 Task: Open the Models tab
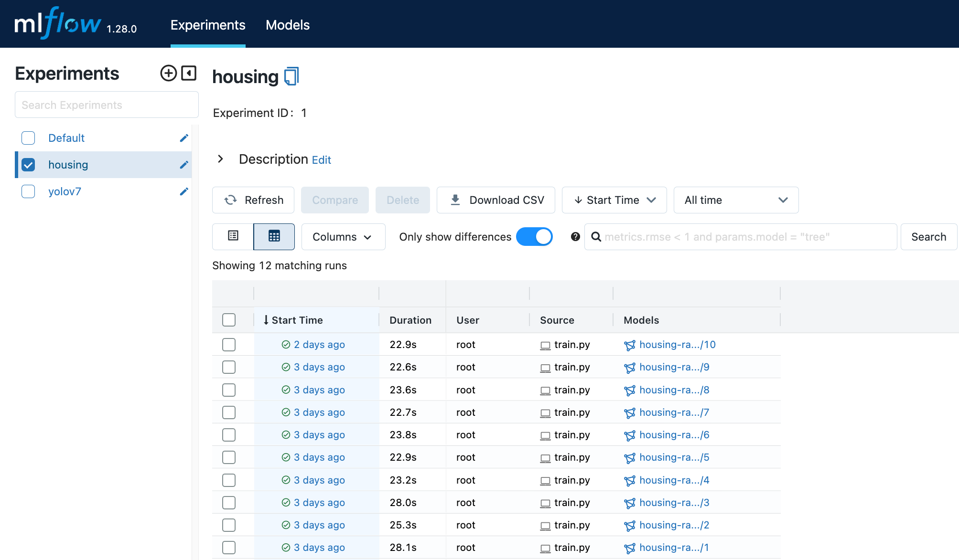point(288,25)
